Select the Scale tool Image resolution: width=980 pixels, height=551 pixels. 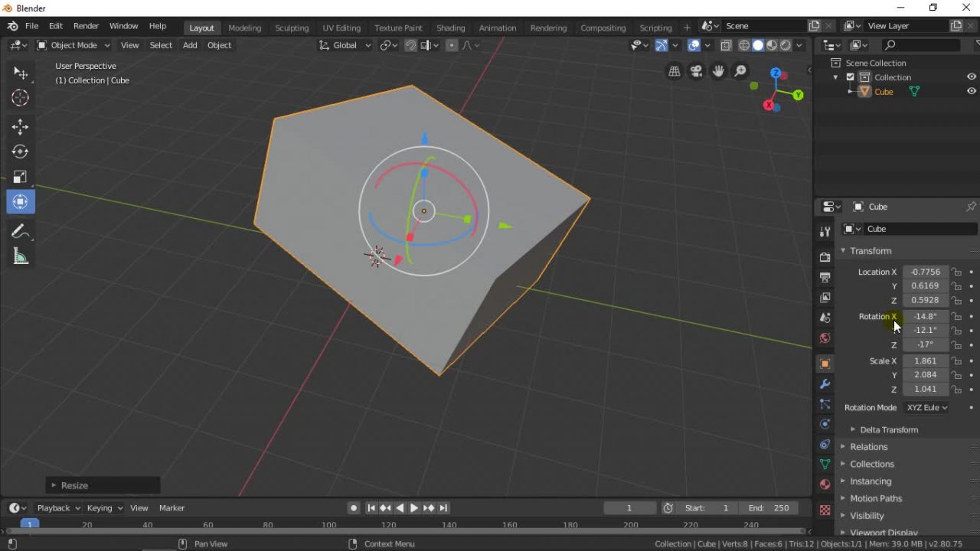point(21,177)
